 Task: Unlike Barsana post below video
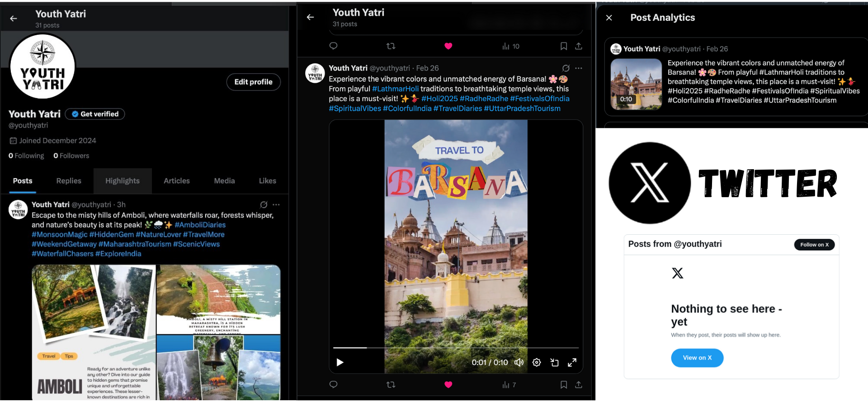point(448,385)
